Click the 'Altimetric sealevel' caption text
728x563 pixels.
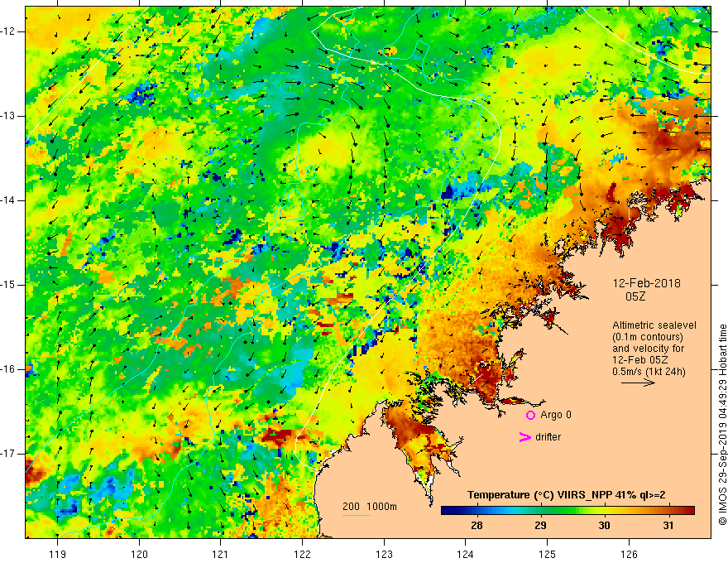[654, 325]
